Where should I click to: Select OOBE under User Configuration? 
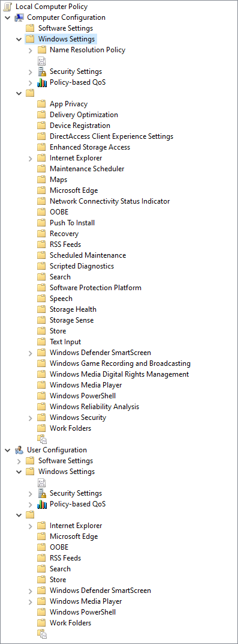(x=59, y=547)
